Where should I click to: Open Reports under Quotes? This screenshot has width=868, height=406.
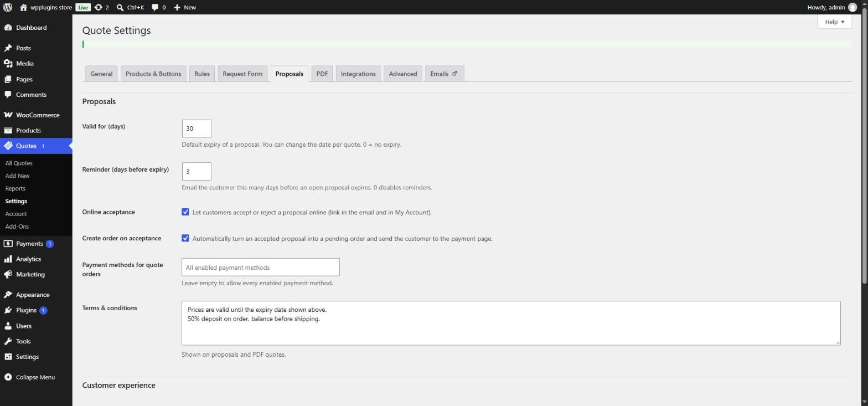click(x=15, y=188)
